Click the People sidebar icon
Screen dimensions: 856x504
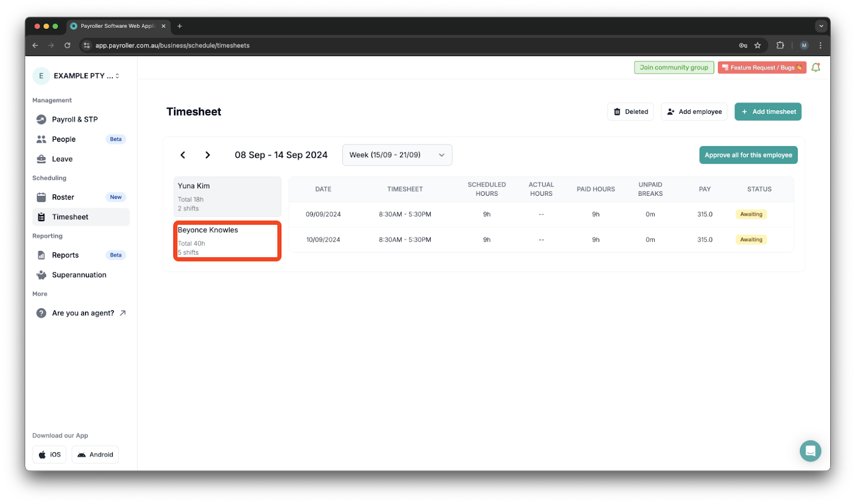tap(41, 139)
